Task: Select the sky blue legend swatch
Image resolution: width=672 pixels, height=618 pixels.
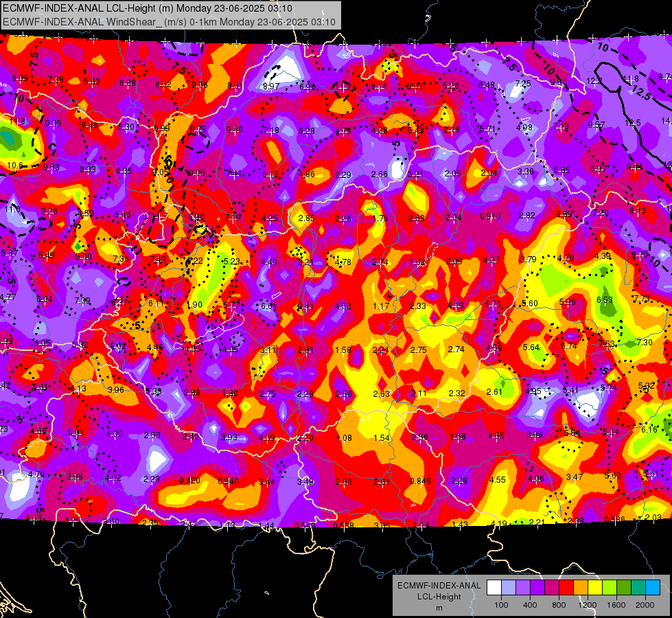Action: (653, 588)
